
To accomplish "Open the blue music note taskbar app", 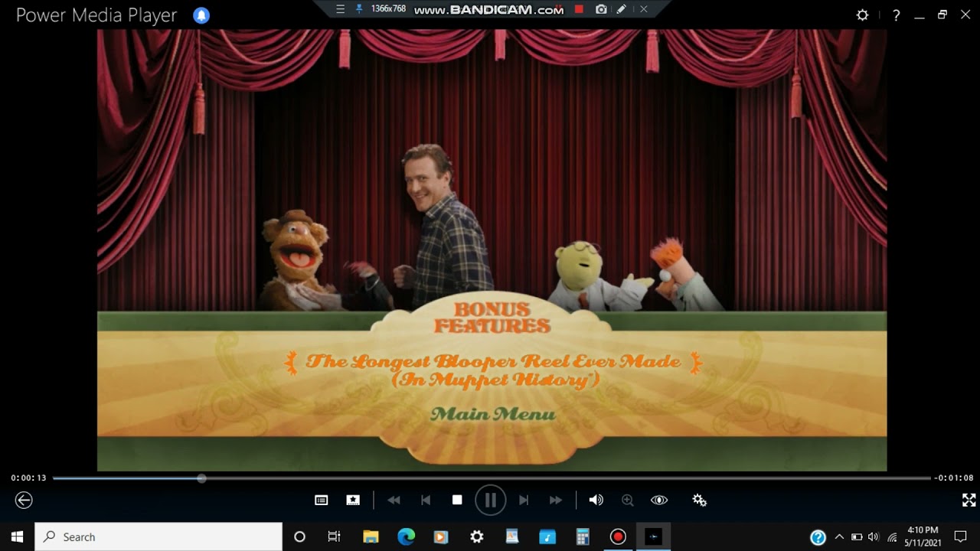I will [547, 536].
